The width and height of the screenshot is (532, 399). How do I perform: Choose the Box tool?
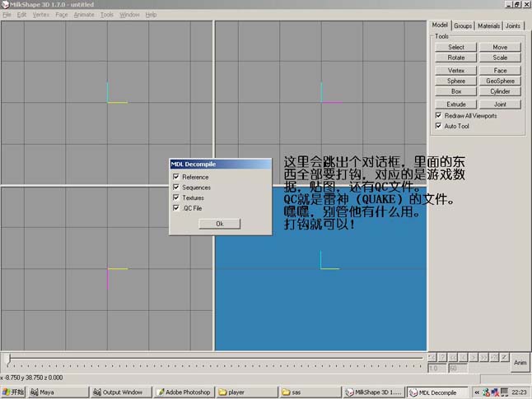pos(456,91)
